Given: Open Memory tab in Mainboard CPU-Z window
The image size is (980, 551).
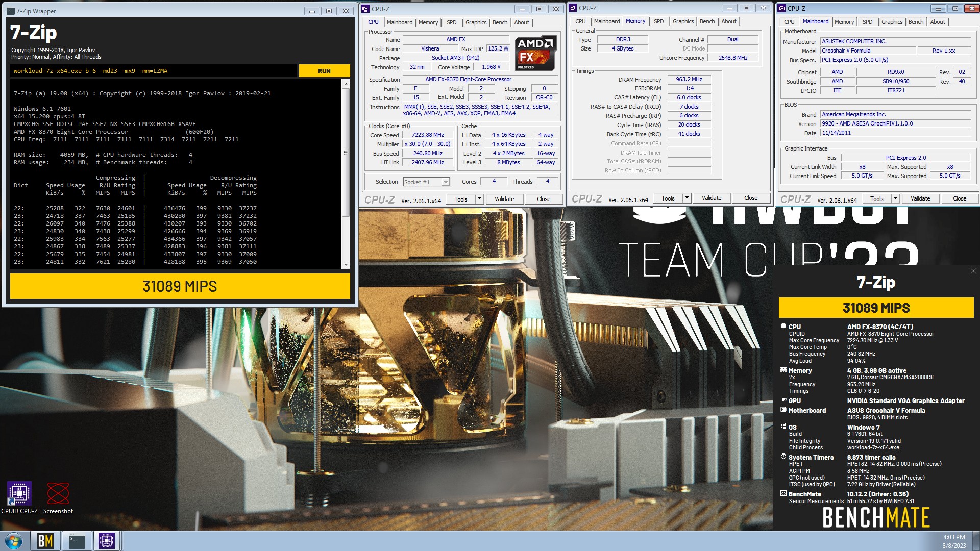Looking at the screenshot, I should point(844,22).
